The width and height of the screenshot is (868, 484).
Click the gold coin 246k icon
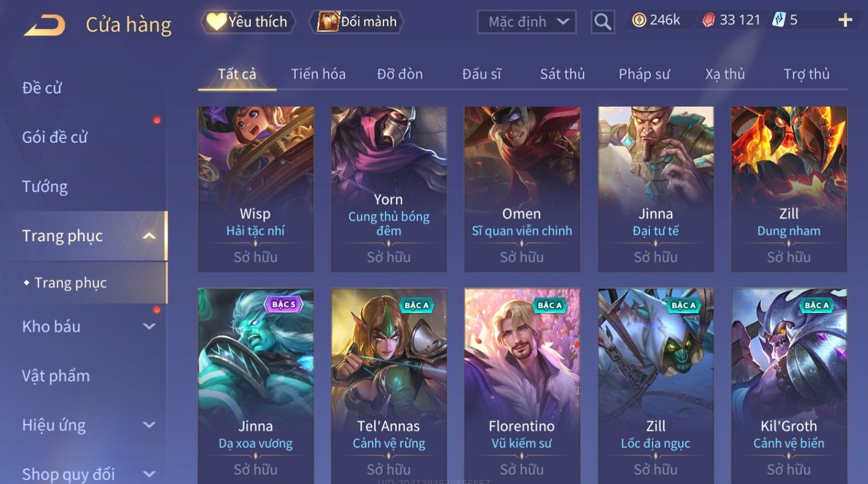point(639,20)
